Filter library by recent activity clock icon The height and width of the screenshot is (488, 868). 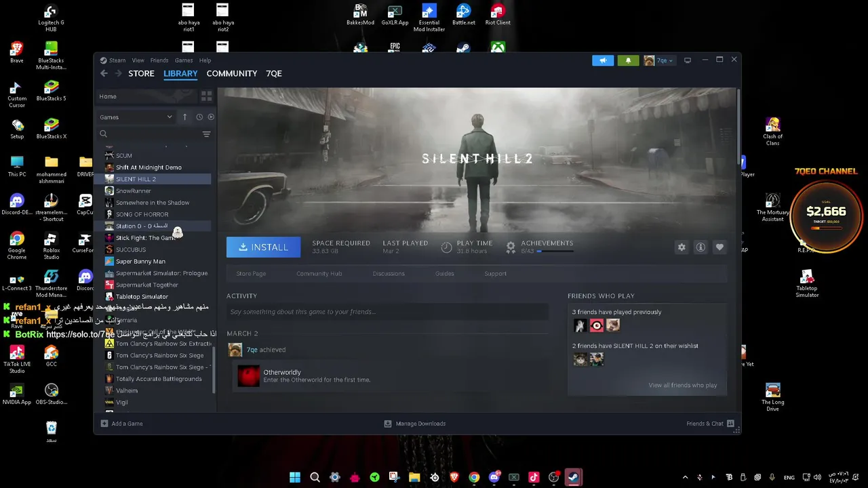[x=199, y=117]
